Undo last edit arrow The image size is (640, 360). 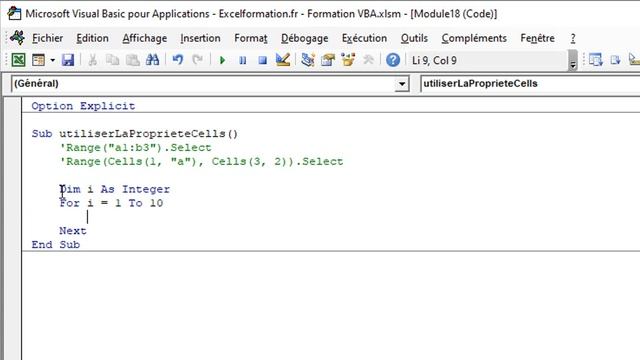tap(178, 60)
